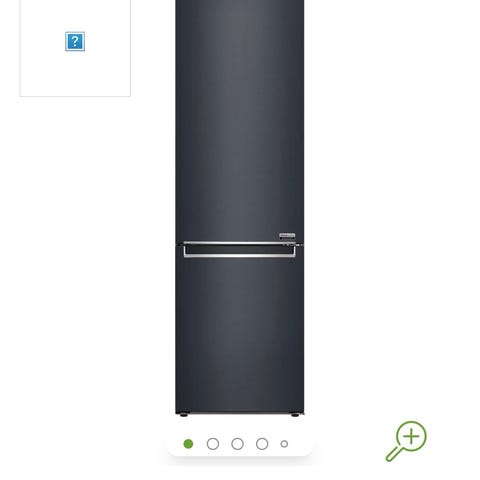
Task: Click the green magnifier zoom-in icon
Action: pos(406,441)
